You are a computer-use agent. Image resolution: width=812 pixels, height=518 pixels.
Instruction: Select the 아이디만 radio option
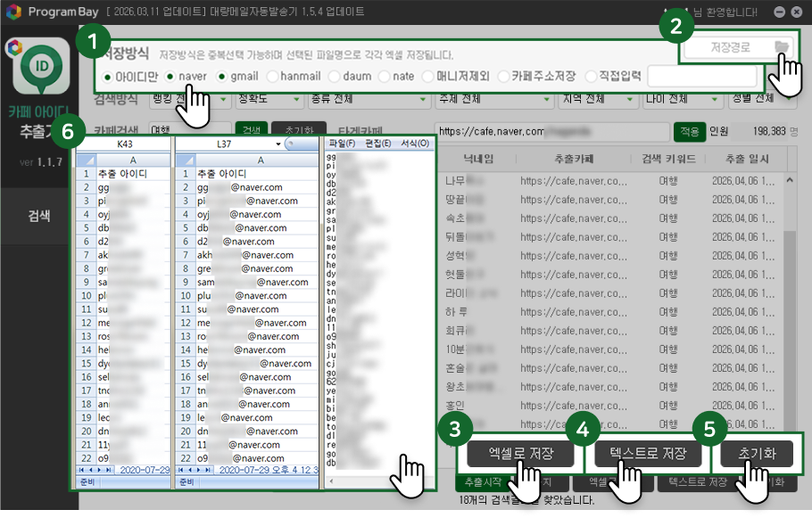(x=108, y=77)
